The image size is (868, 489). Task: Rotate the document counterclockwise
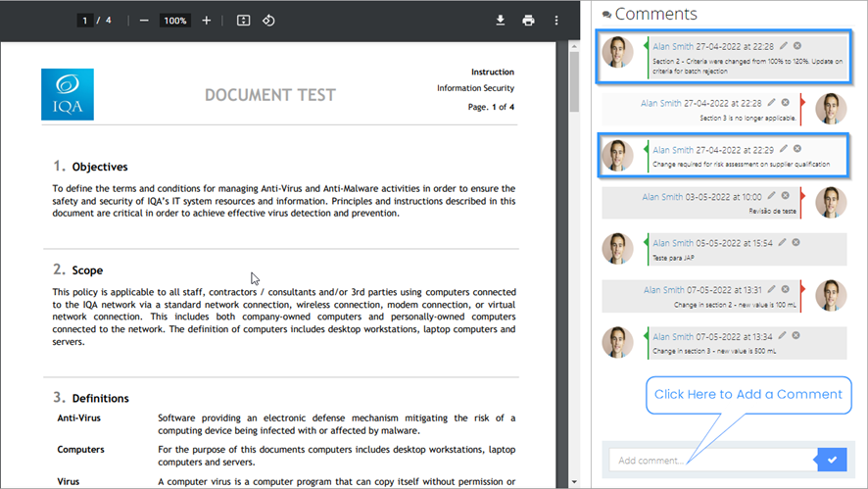(268, 21)
